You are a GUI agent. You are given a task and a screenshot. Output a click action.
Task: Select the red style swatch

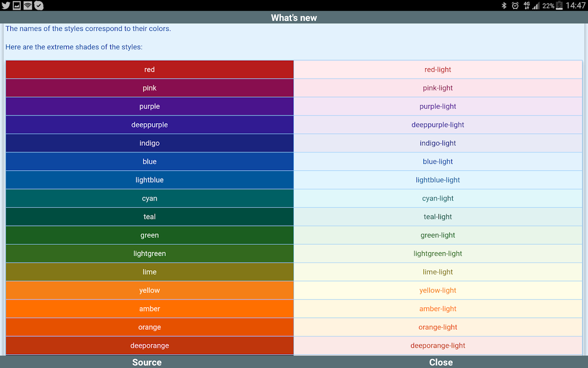149,70
